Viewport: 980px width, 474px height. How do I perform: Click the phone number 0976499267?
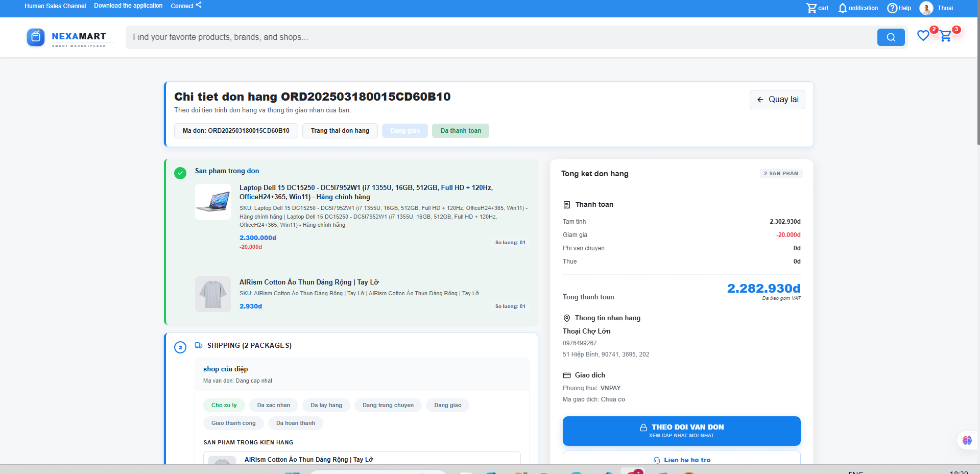(x=580, y=343)
